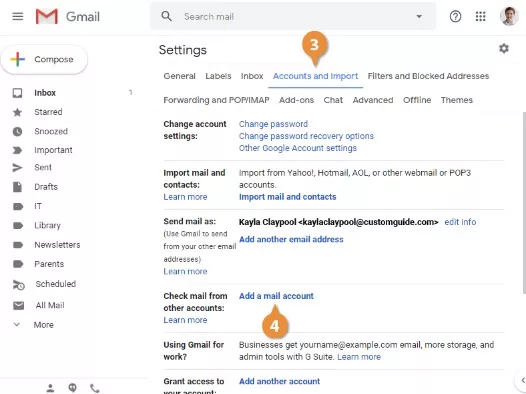The image size is (526, 394).
Task: Click the Library label icon
Action: click(18, 226)
